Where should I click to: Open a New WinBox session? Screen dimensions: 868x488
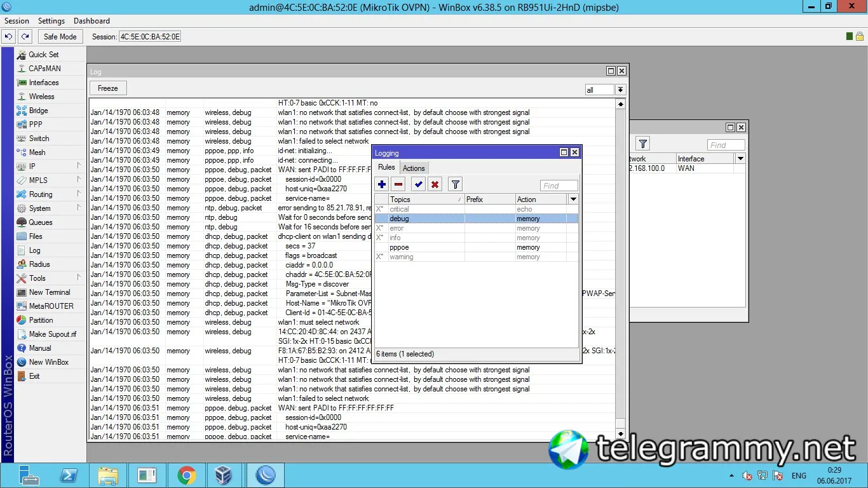48,362
